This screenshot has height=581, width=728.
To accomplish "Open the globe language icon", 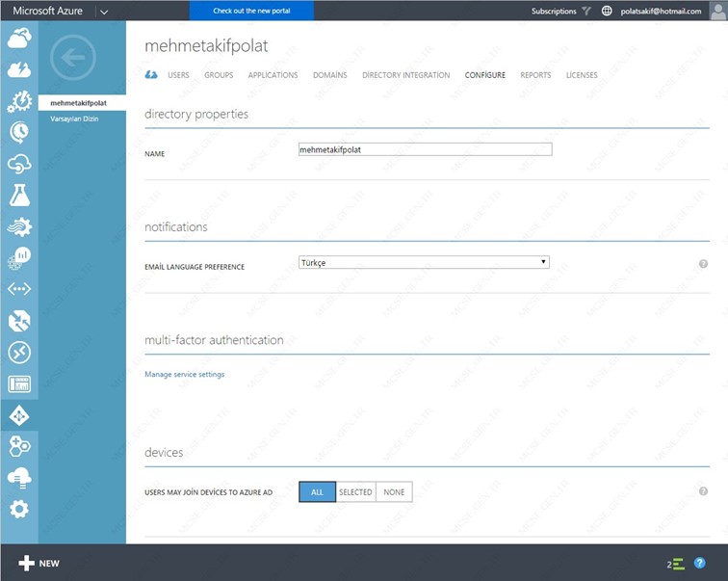I will (x=607, y=11).
